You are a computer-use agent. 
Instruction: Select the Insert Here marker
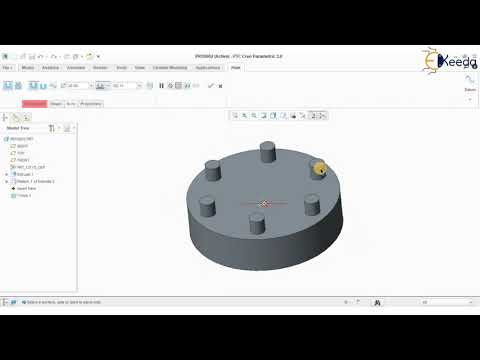click(x=24, y=188)
